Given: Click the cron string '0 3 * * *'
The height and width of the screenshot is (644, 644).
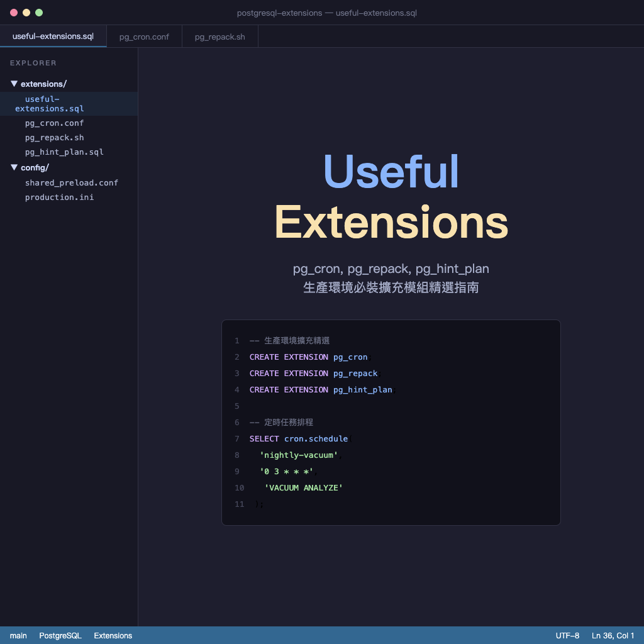Looking at the screenshot, I should (x=286, y=472).
